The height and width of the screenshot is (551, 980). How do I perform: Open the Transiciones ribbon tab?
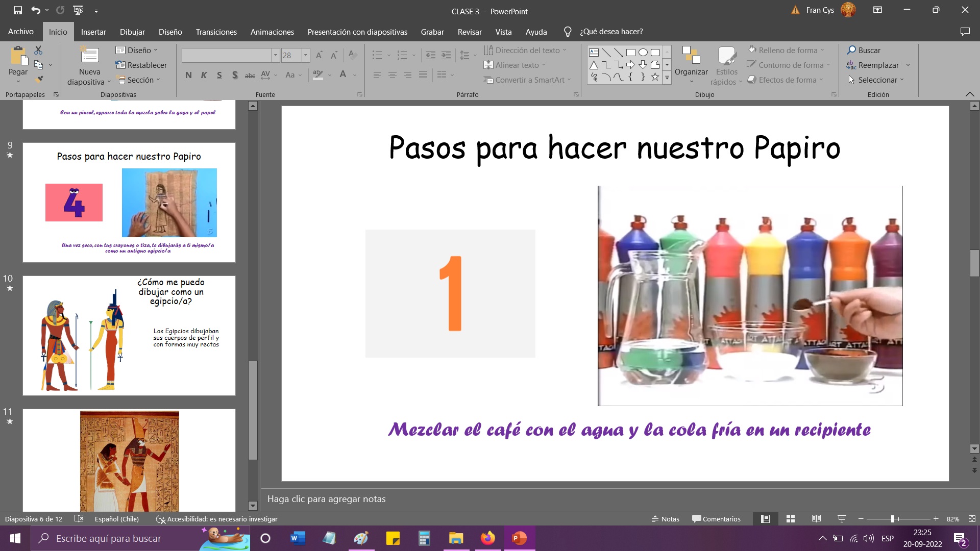(x=216, y=32)
